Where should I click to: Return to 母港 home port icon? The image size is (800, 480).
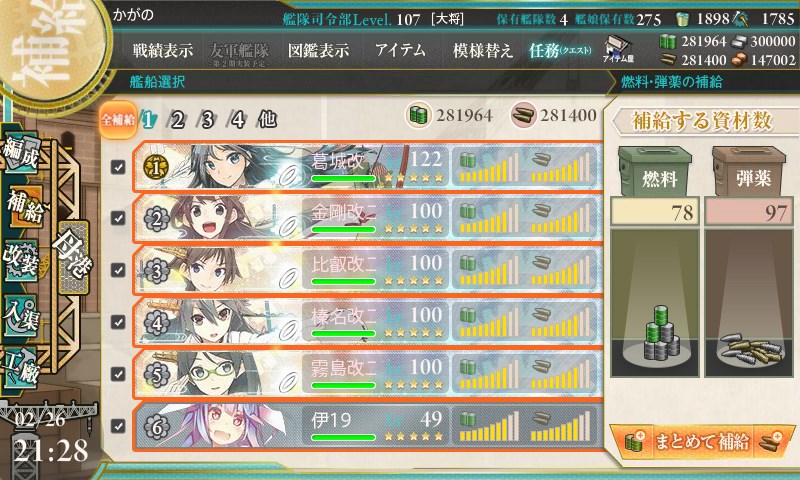coord(72,257)
